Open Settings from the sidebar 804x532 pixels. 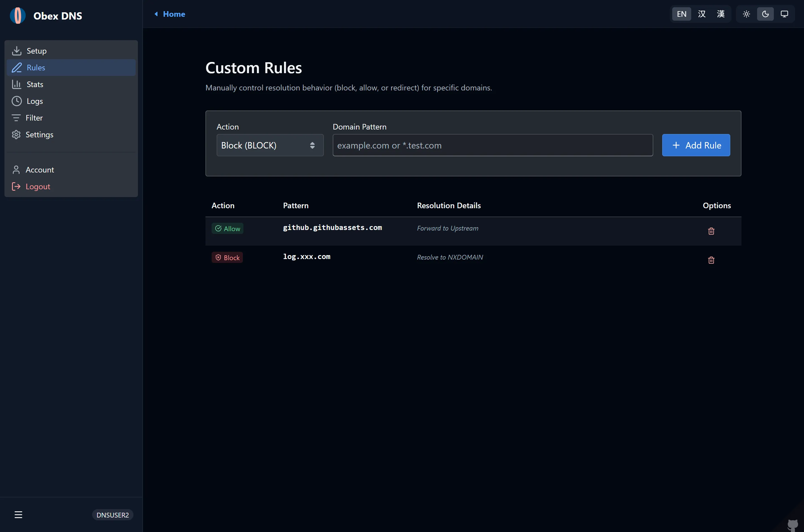pyautogui.click(x=71, y=135)
